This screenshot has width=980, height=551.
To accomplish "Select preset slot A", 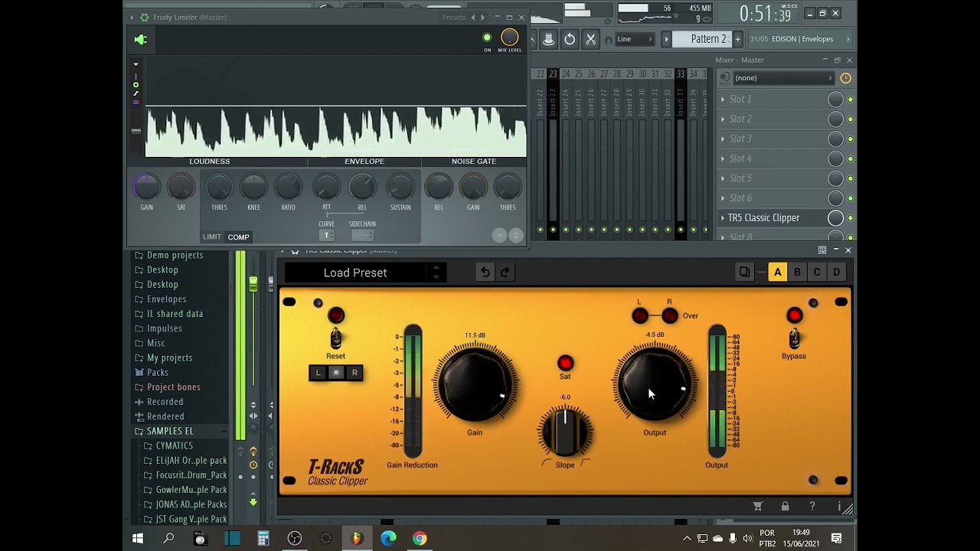I will [x=777, y=272].
